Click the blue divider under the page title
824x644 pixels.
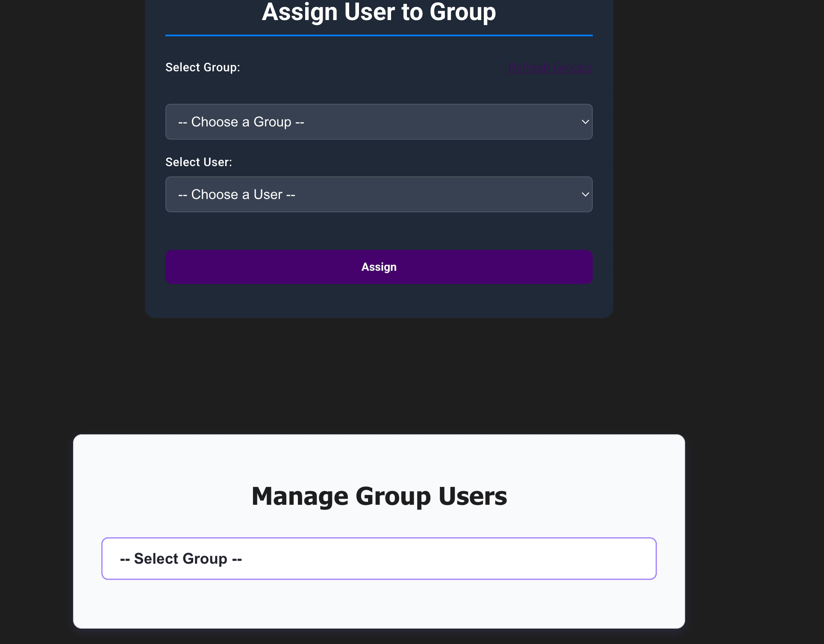pos(379,36)
